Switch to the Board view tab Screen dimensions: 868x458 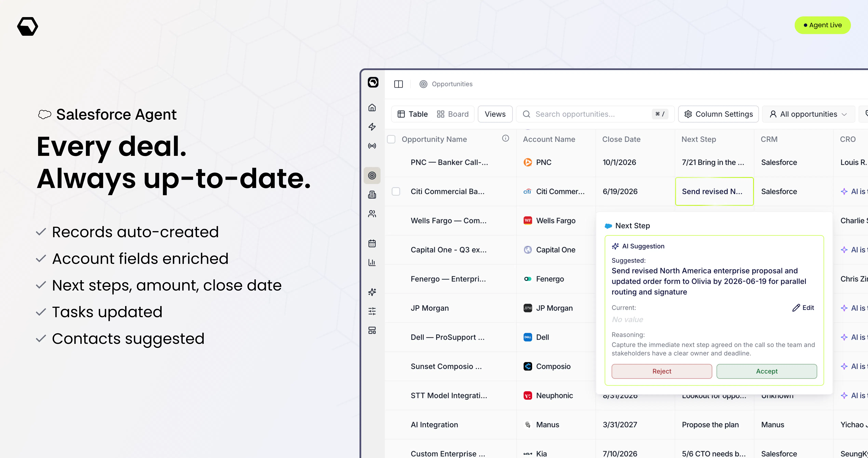[453, 114]
